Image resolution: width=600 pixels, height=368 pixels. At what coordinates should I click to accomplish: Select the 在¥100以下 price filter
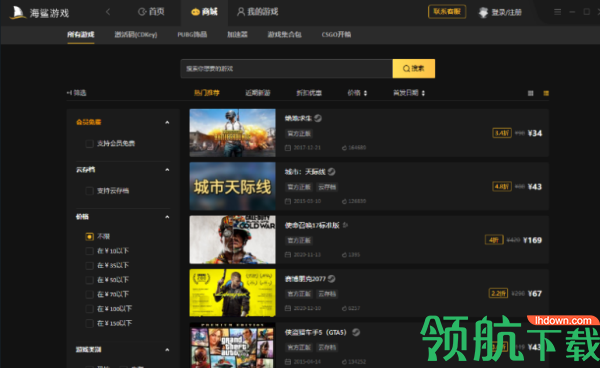pos(90,309)
